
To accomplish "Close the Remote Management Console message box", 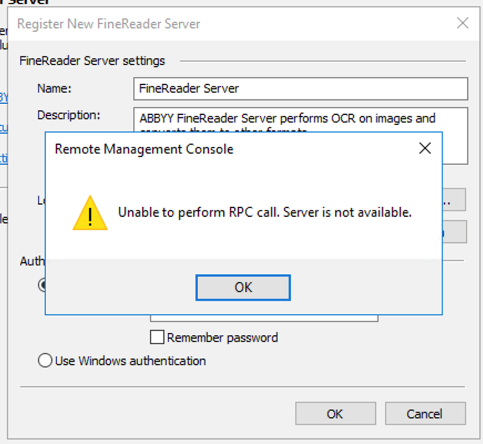I will [x=425, y=149].
